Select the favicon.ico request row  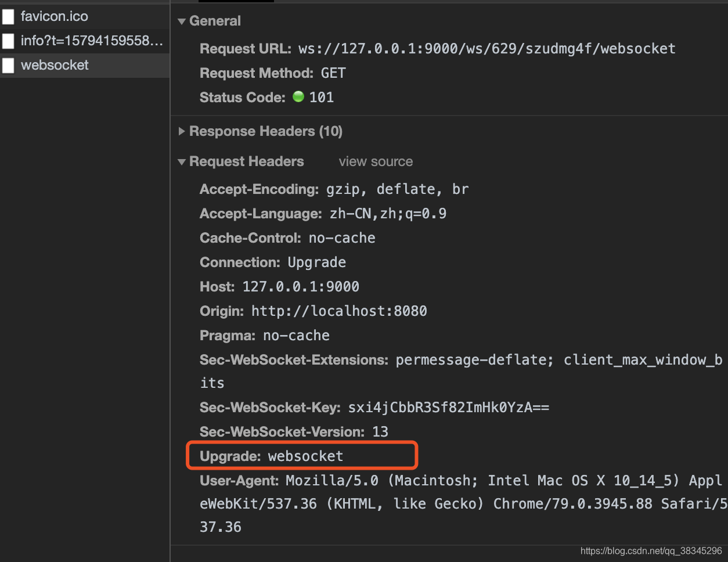click(85, 16)
